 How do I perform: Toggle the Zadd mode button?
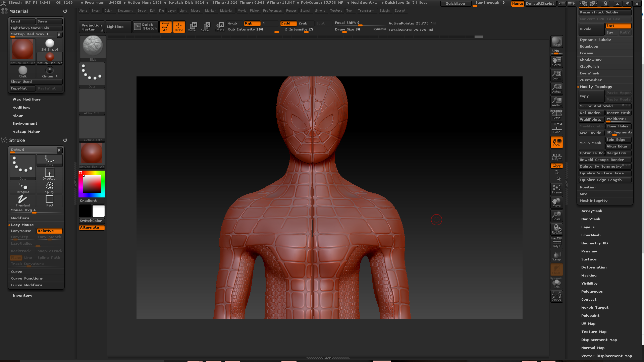(x=288, y=23)
